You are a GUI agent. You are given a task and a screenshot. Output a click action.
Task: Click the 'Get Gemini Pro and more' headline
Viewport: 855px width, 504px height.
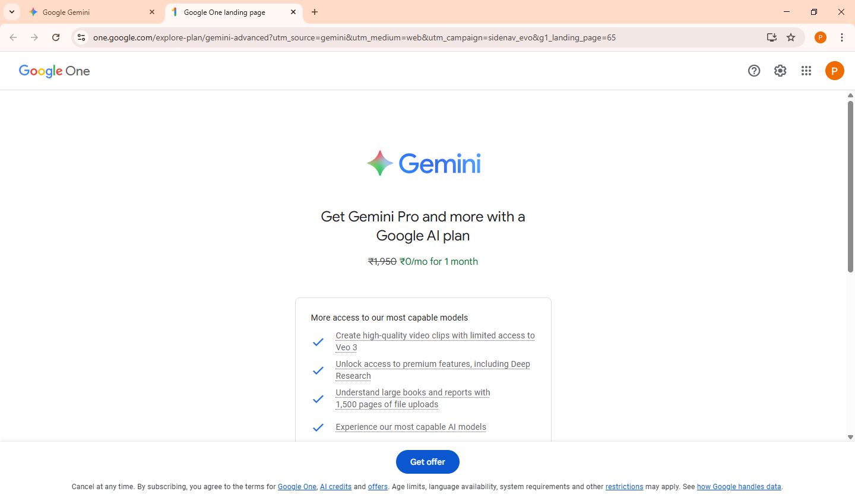pyautogui.click(x=423, y=226)
